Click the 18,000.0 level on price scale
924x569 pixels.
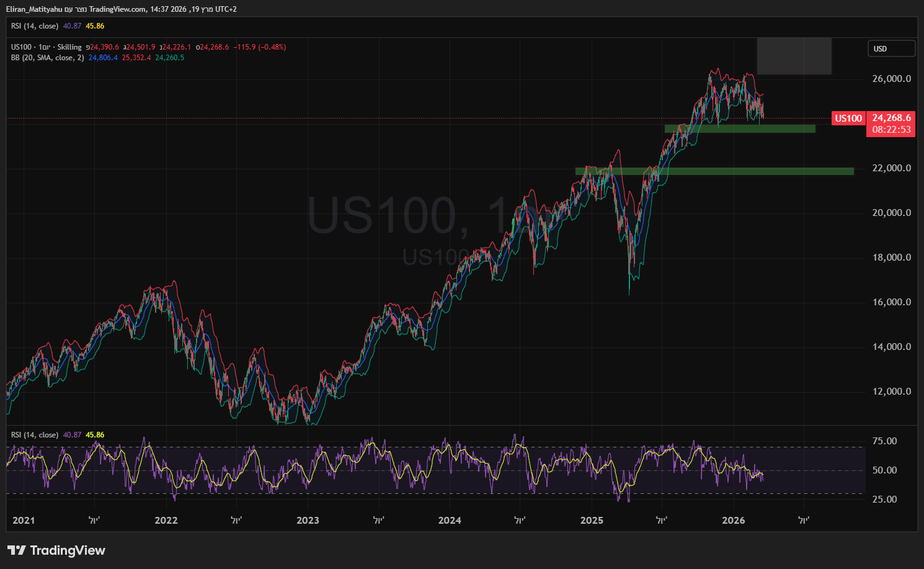pos(891,258)
